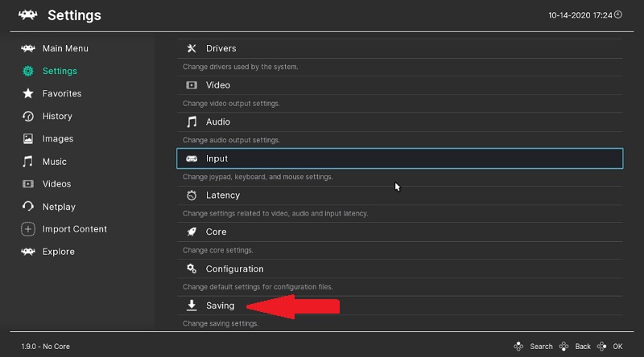Screen dimensions: 644x357
Task: Select the star icon beside Favorites
Action: (x=28, y=94)
